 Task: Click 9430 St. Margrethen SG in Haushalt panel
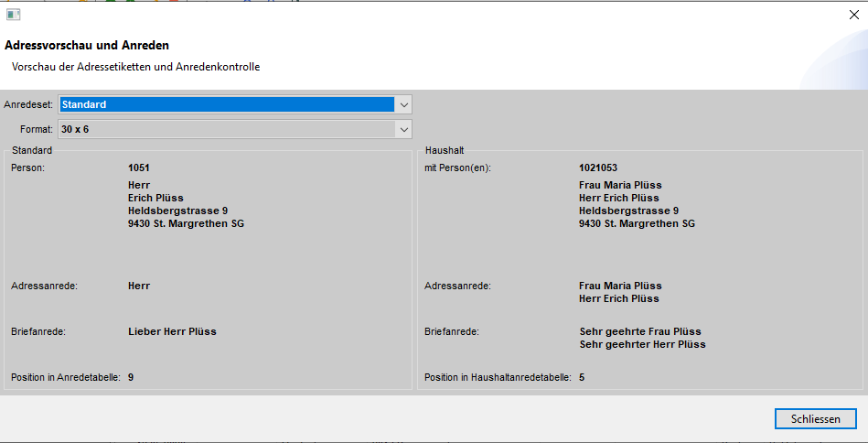[637, 223]
